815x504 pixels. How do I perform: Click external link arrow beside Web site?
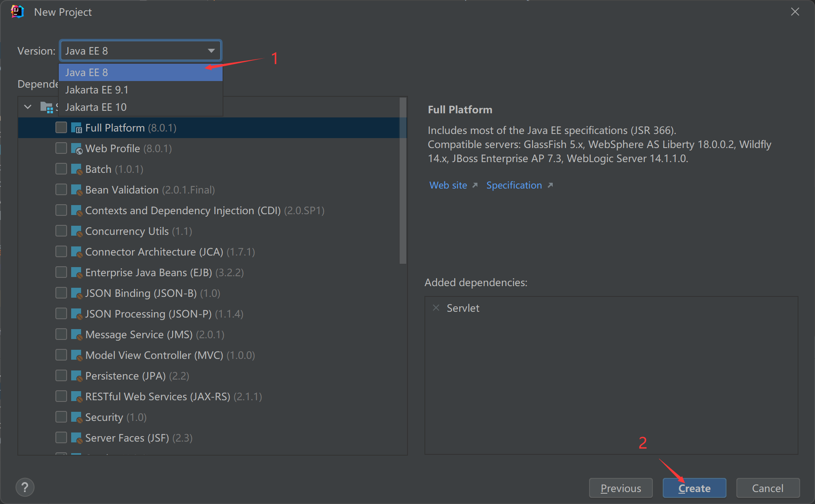[x=475, y=185]
